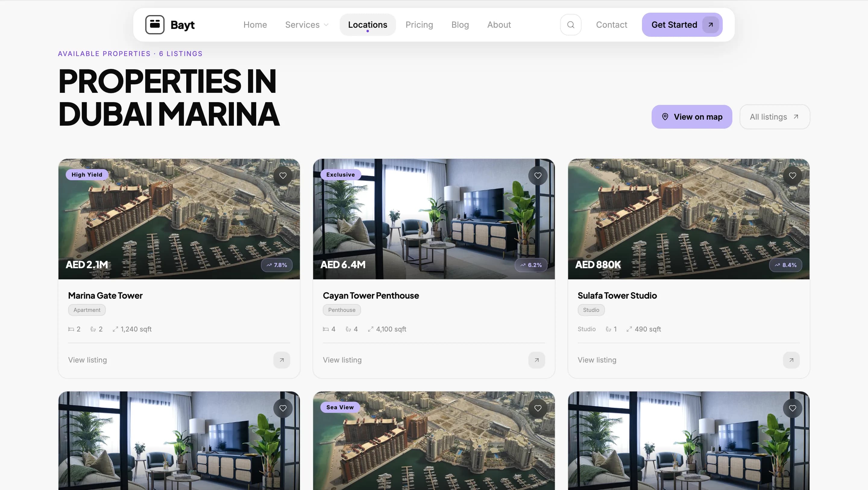Click the heart icon on the bottom-left property image

point(283,408)
